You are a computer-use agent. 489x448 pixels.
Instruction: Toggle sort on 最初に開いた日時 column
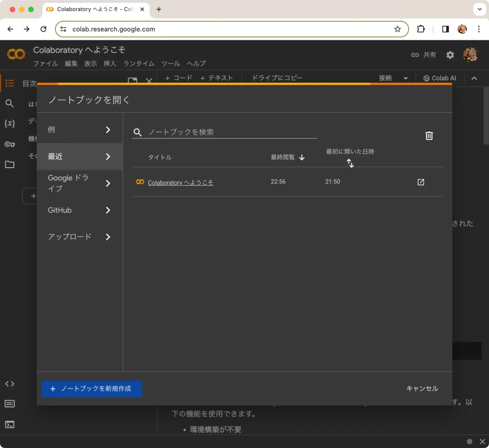(x=350, y=163)
